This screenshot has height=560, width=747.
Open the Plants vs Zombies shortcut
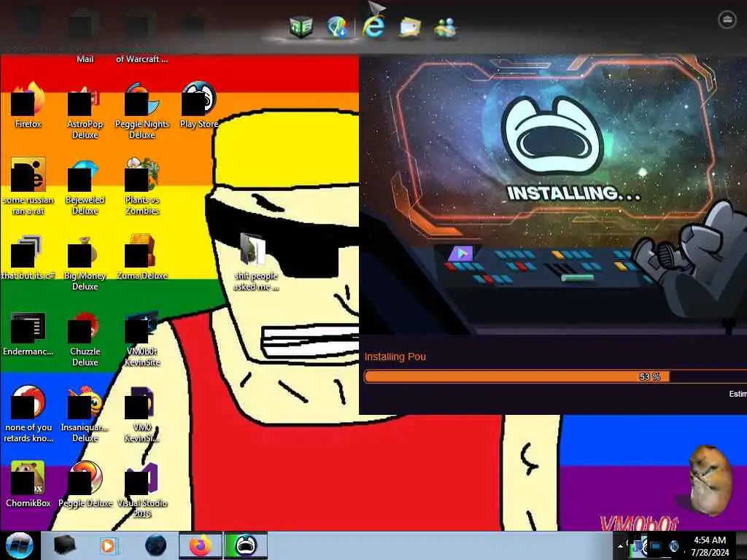(x=142, y=187)
